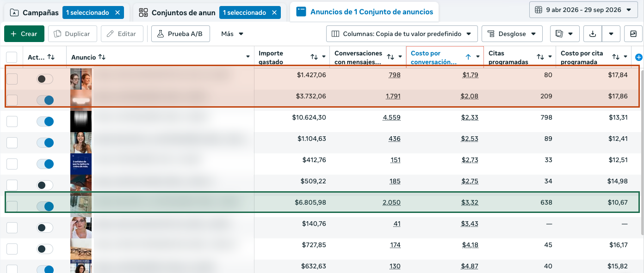The height and width of the screenshot is (273, 644).
Task: Expand the Más menu
Action: [x=232, y=34]
